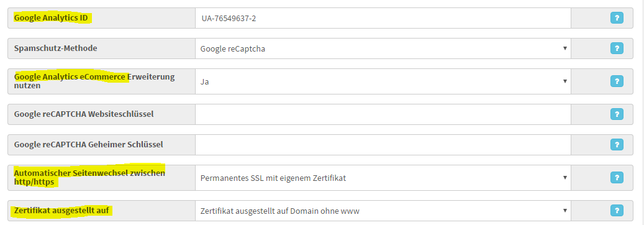Image resolution: width=644 pixels, height=225 pixels.
Task: Open help for Automatischer Seitenwechsel http/https
Action: 617,178
